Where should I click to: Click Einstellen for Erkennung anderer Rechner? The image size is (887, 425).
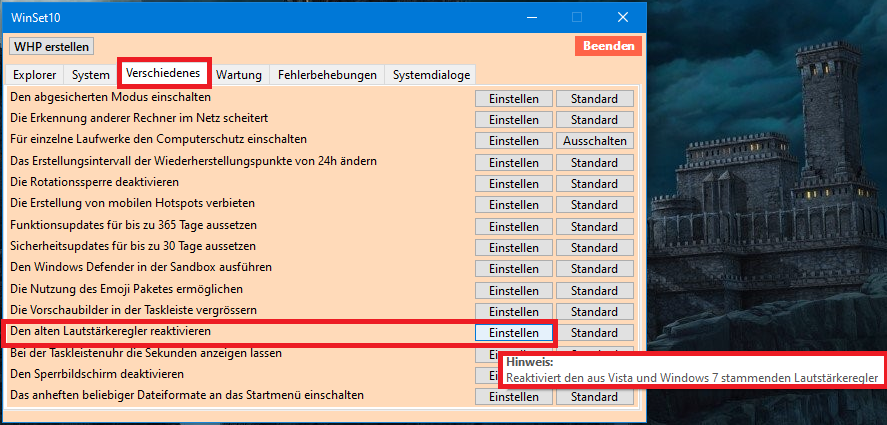tap(514, 119)
